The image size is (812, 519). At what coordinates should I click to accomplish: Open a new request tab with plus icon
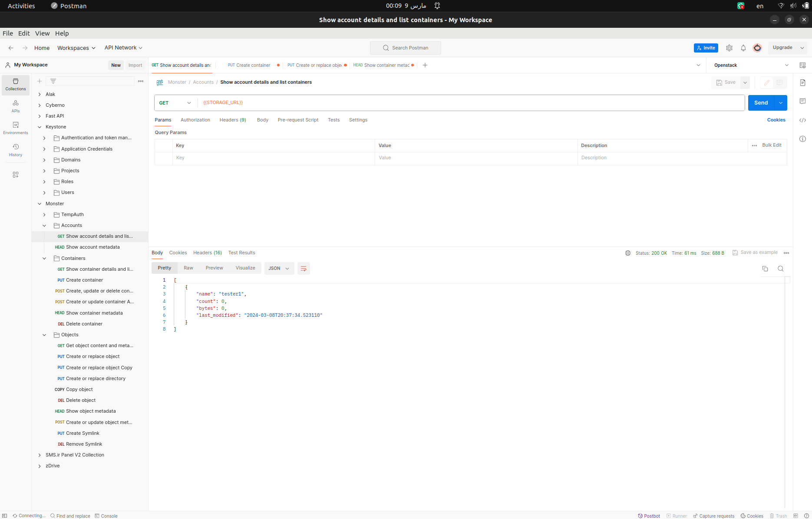[x=425, y=65]
